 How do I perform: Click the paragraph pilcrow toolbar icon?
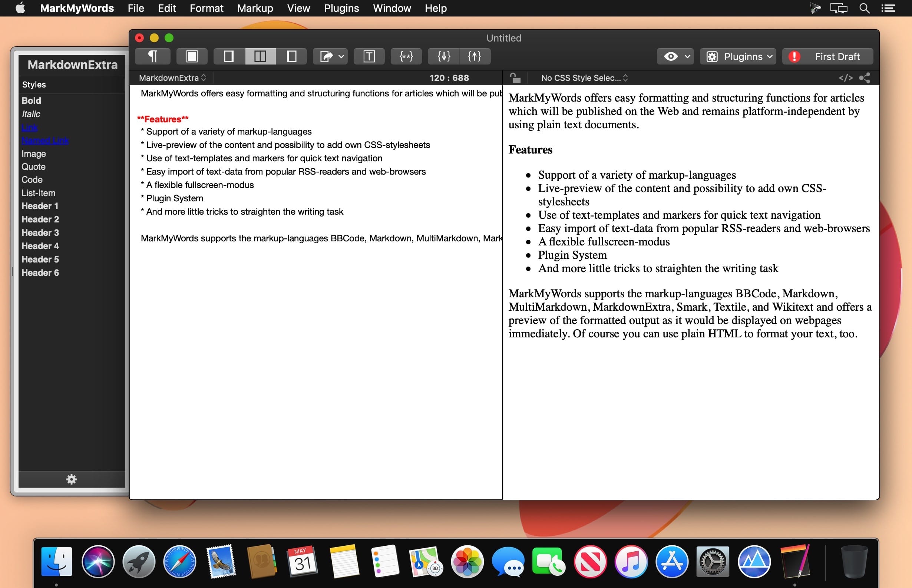(153, 56)
